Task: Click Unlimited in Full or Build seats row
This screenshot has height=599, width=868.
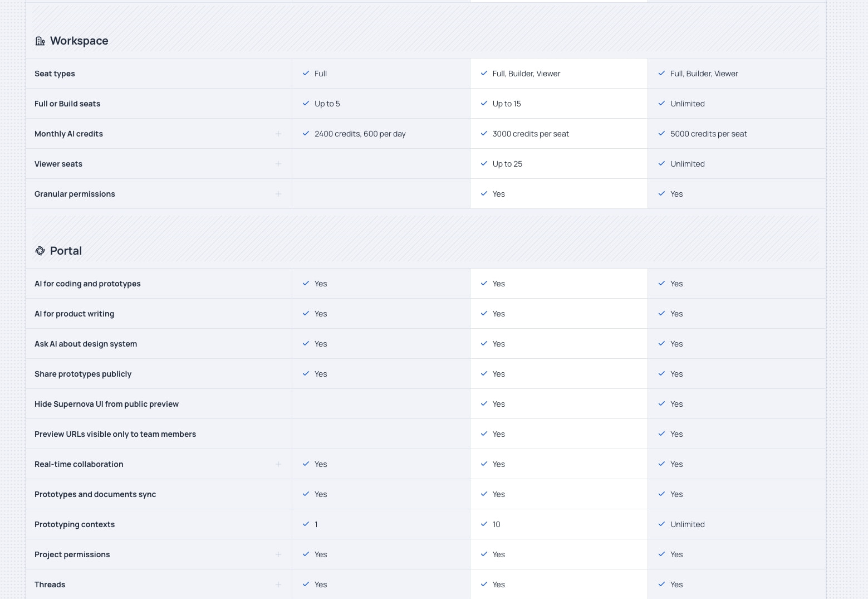Action: click(x=688, y=104)
